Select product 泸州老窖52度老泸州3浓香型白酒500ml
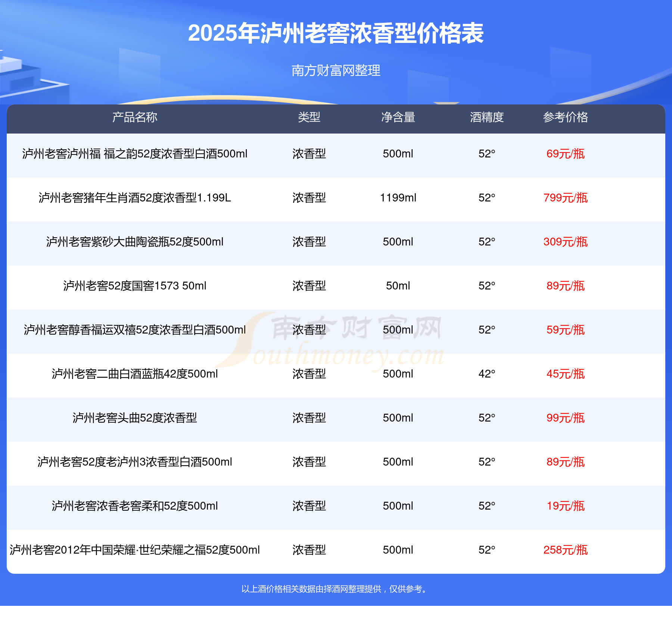Screen dimensions: 672x623 click(x=135, y=462)
